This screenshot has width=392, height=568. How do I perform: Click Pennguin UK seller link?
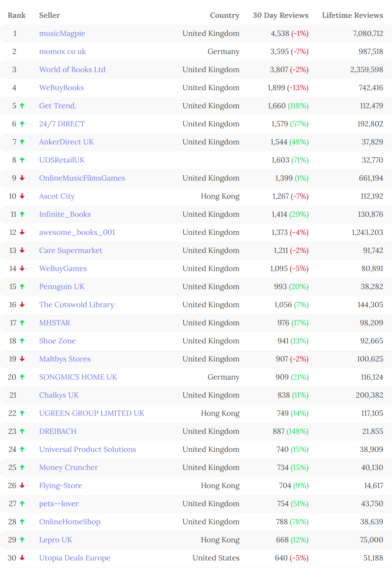point(62,287)
